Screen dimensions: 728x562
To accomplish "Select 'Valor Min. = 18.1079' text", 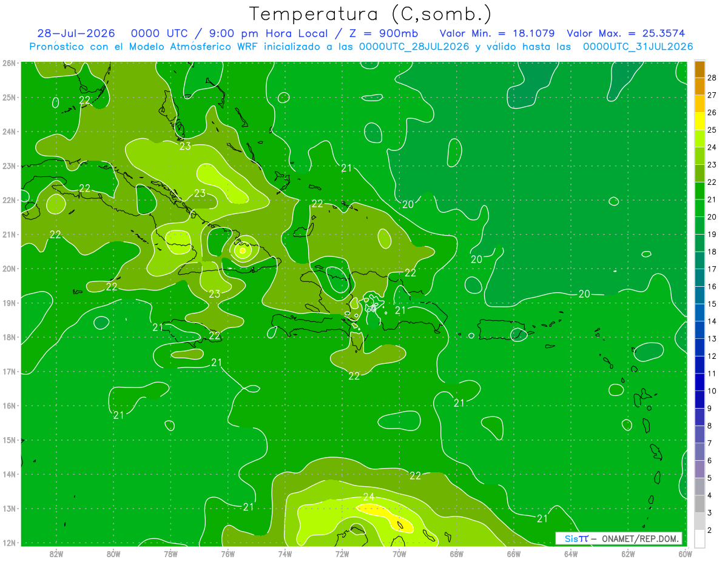I will pos(497,33).
